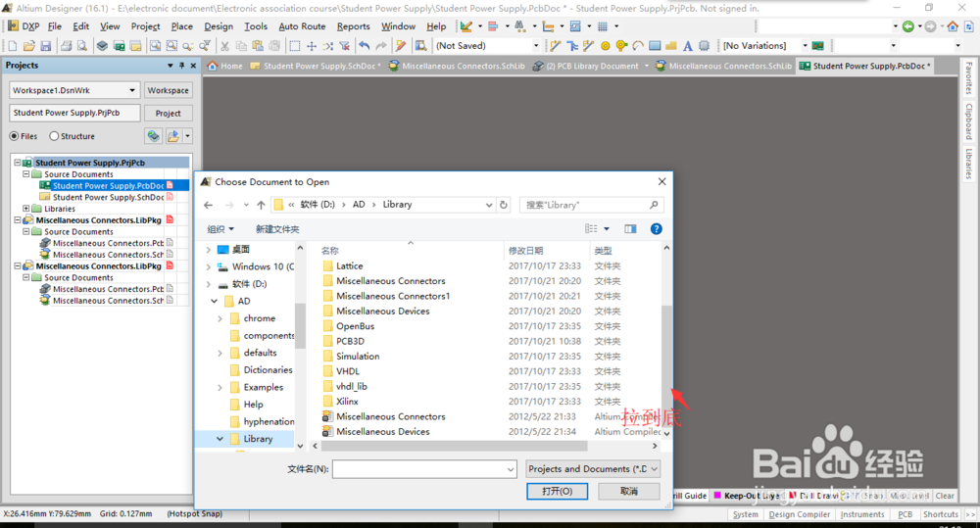Image resolution: width=980 pixels, height=528 pixels.
Task: Open the view mode dropdown arrow in dialog
Action: tap(607, 228)
